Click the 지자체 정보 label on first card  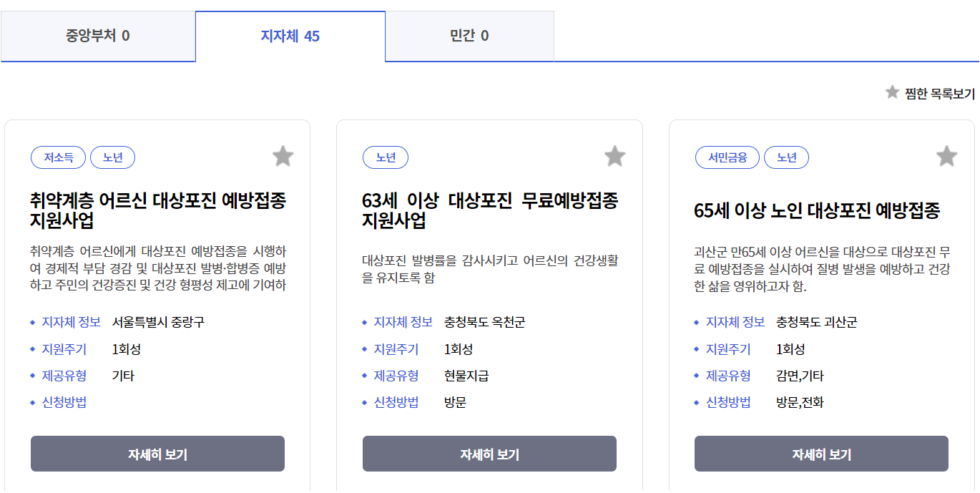point(71,322)
